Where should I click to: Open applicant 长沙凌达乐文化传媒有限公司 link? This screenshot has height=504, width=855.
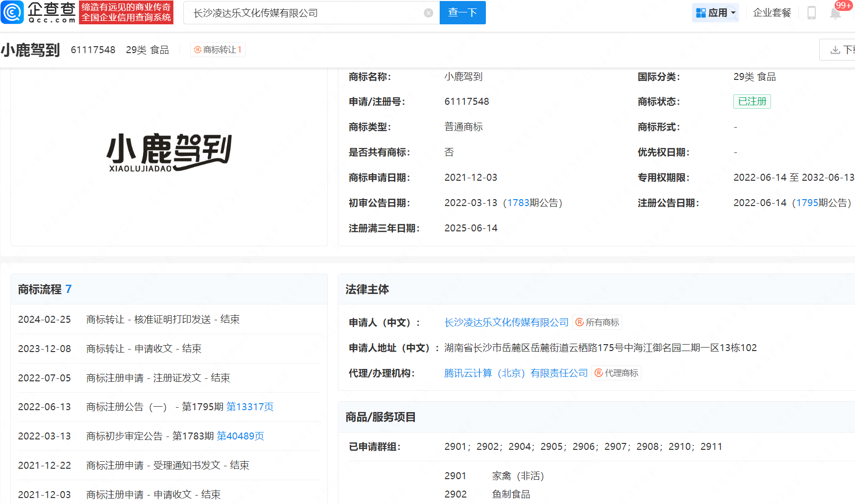506,322
